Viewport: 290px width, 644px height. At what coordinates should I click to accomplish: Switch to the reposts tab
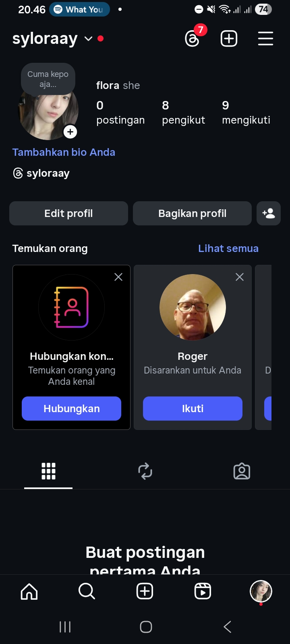[145, 471]
